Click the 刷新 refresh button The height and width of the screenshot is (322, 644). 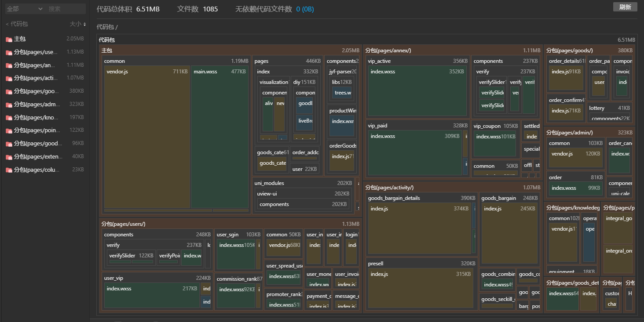[x=625, y=7]
